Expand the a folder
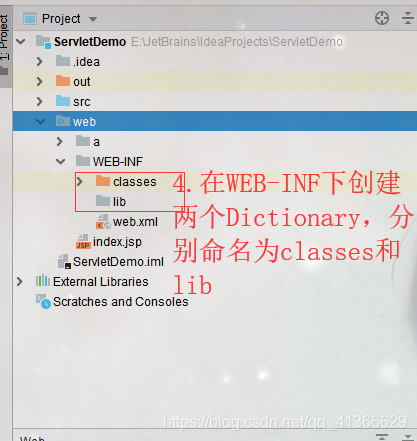The image size is (417, 441). (60, 142)
